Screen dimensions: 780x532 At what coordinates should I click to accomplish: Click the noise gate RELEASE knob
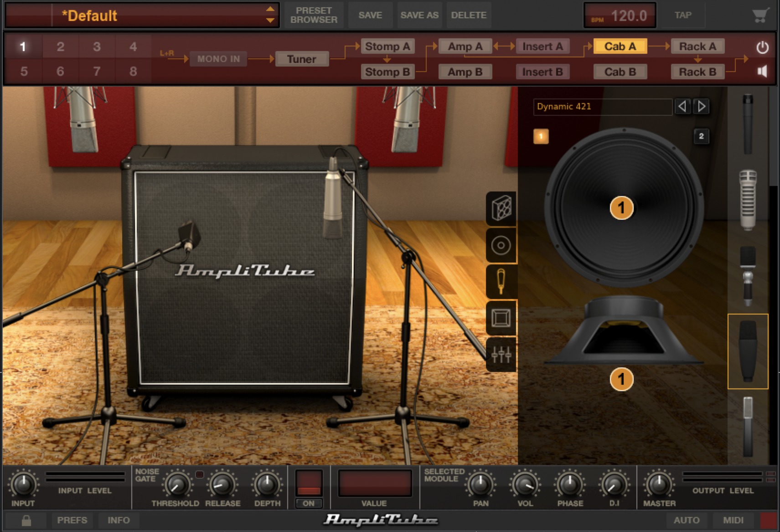click(222, 484)
